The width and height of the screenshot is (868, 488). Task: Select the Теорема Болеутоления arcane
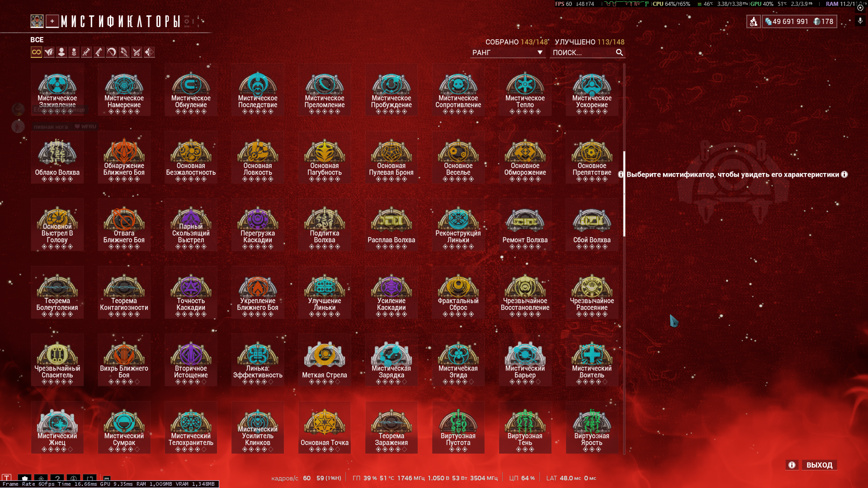pyautogui.click(x=57, y=292)
